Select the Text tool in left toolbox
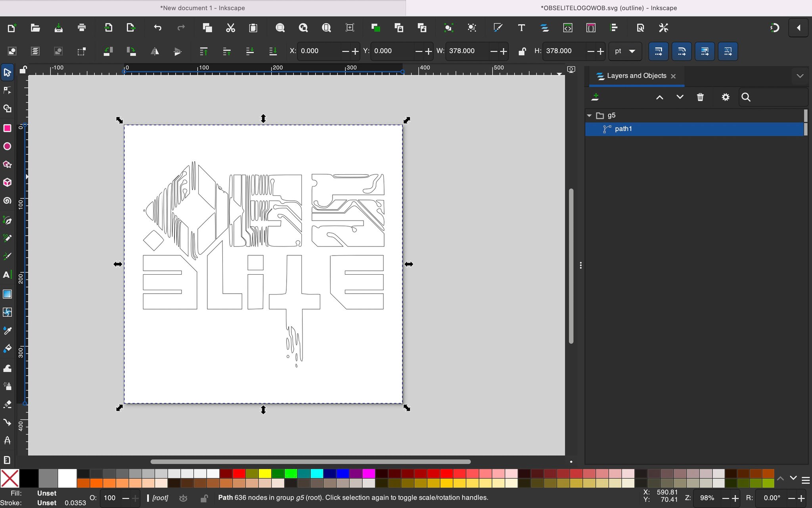The image size is (812, 508). tap(7, 275)
